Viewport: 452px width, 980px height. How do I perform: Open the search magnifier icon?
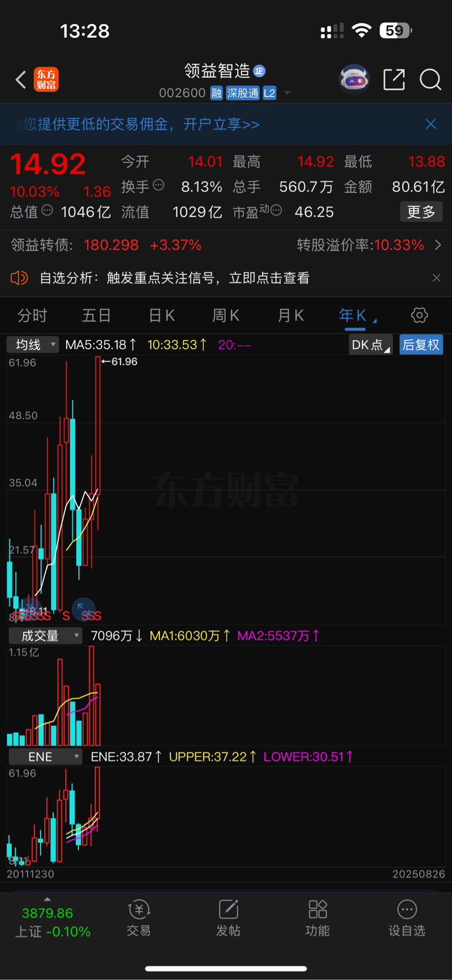tap(430, 79)
